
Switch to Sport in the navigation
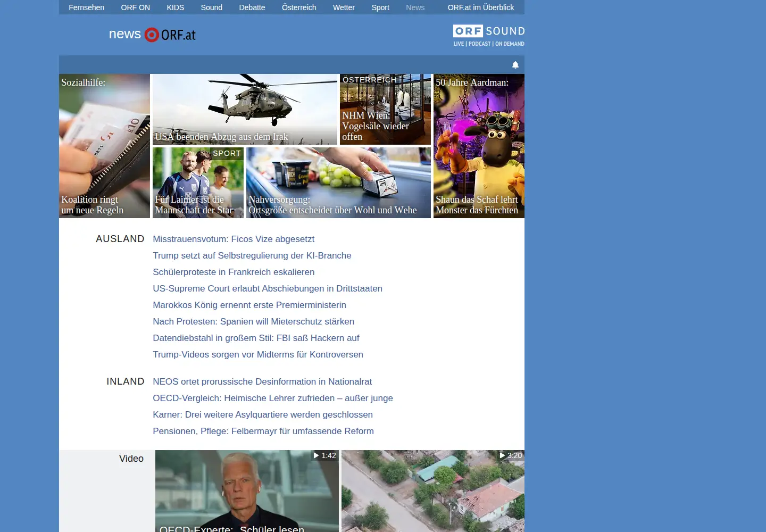tap(380, 7)
